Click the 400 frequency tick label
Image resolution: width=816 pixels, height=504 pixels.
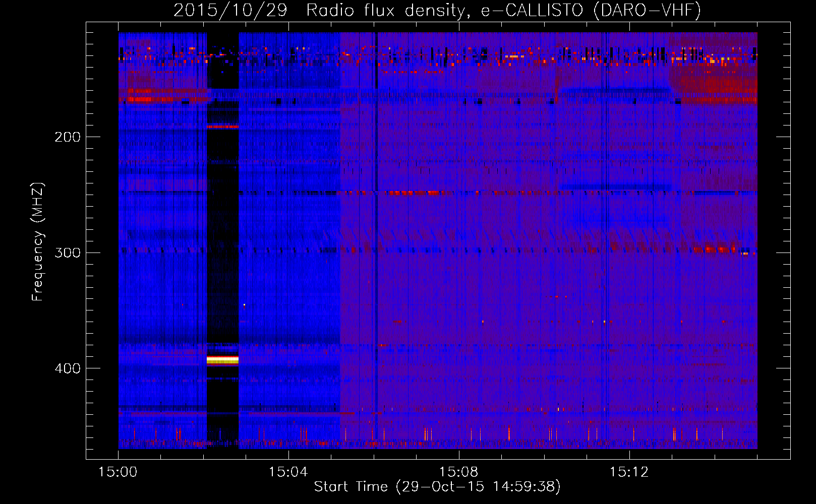point(68,368)
